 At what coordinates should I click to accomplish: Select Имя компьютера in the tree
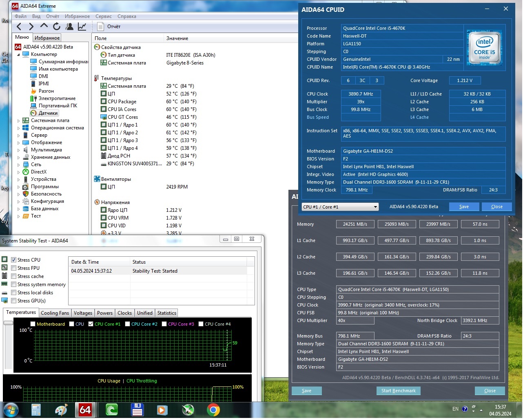[x=54, y=69]
